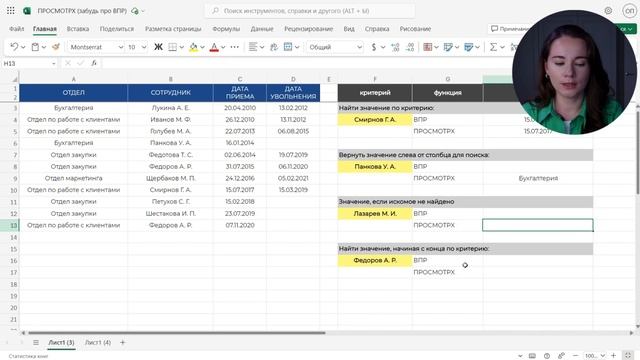Viewport: 640px width, 360px height.
Task: Click the undo arrow icon
Action: 14,47
